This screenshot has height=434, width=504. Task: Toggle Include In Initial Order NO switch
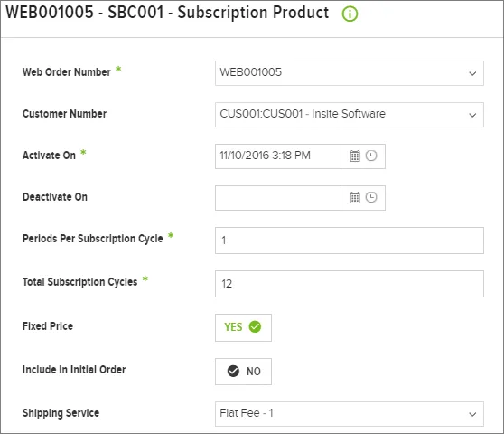[x=243, y=372]
